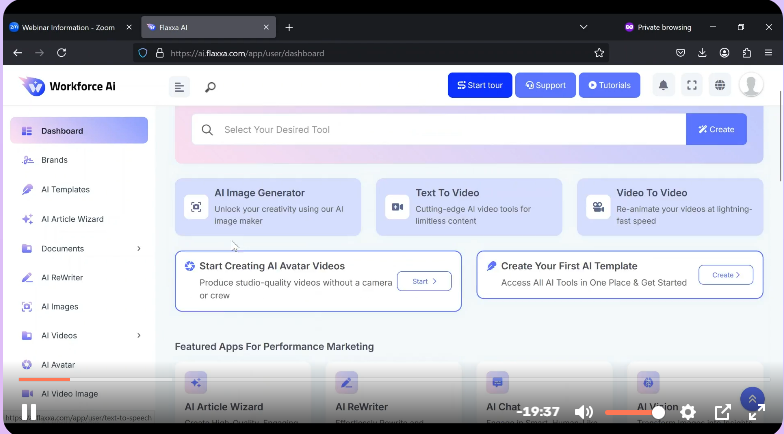Select AI ReWriter in the sidebar
The height and width of the screenshot is (434, 784).
pyautogui.click(x=62, y=278)
